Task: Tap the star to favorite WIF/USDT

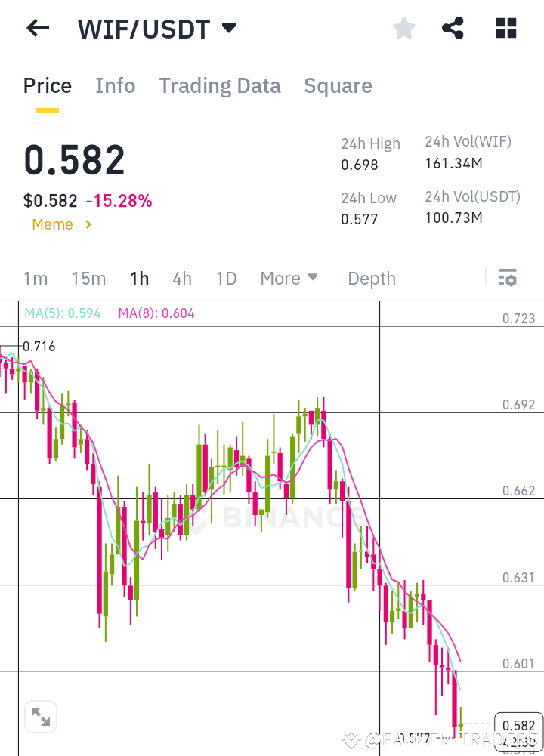Action: point(403,28)
